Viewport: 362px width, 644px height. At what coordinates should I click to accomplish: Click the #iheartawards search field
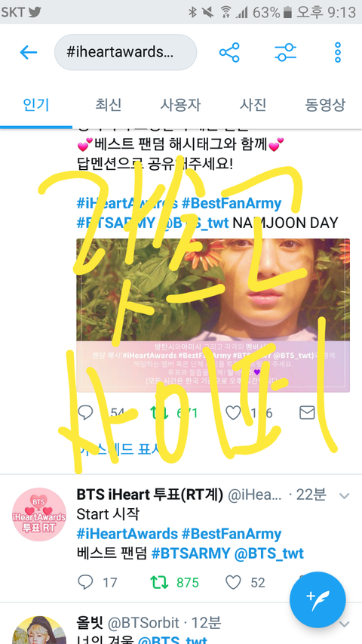pos(126,52)
